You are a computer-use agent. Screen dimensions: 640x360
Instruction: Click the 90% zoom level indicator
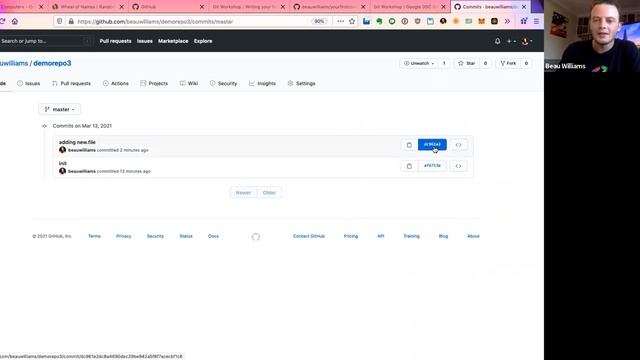319,21
